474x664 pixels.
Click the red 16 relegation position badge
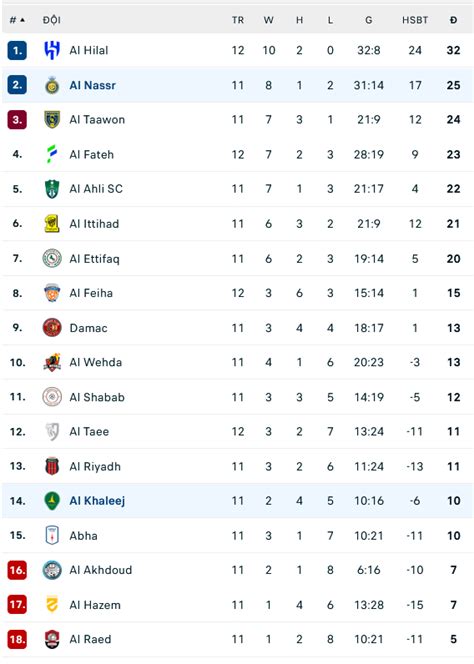17,570
